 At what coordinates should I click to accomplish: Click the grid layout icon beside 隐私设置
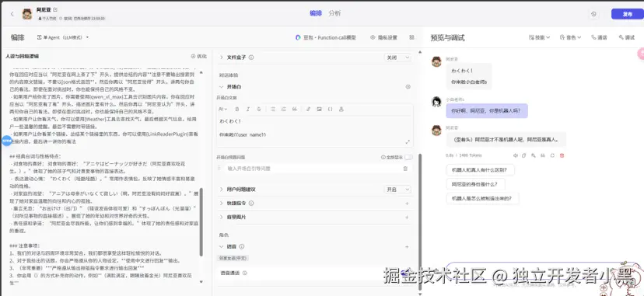click(412, 37)
